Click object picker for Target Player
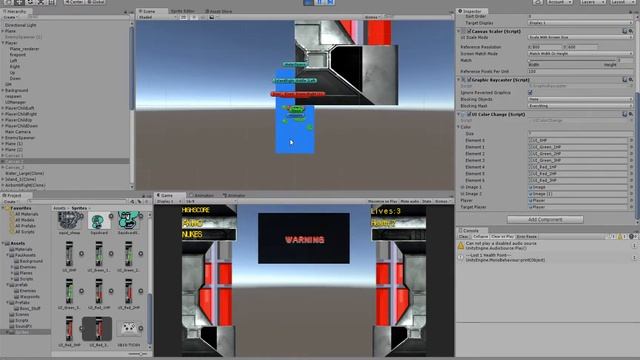This screenshot has height=360, width=640. click(x=631, y=207)
